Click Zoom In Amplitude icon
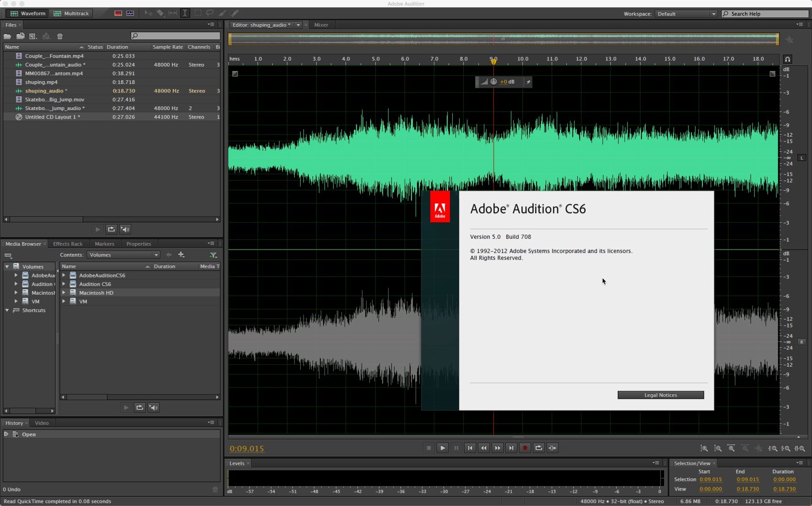Screen dimensions: 812x506 tap(704, 448)
